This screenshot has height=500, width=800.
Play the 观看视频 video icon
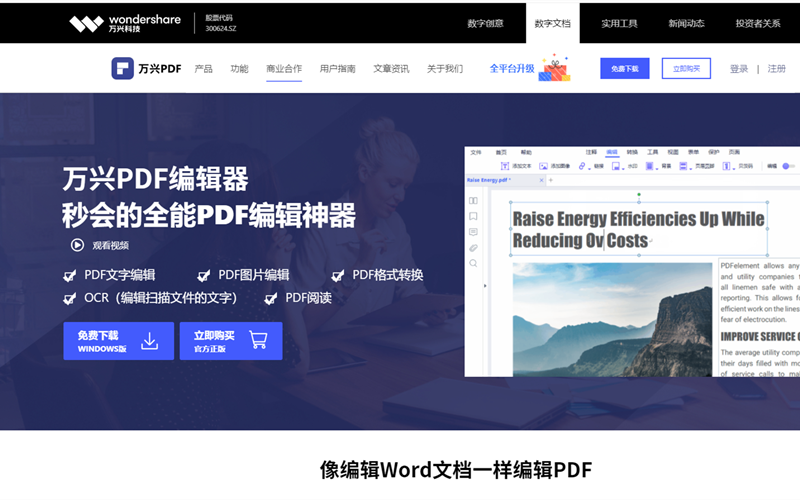point(77,245)
